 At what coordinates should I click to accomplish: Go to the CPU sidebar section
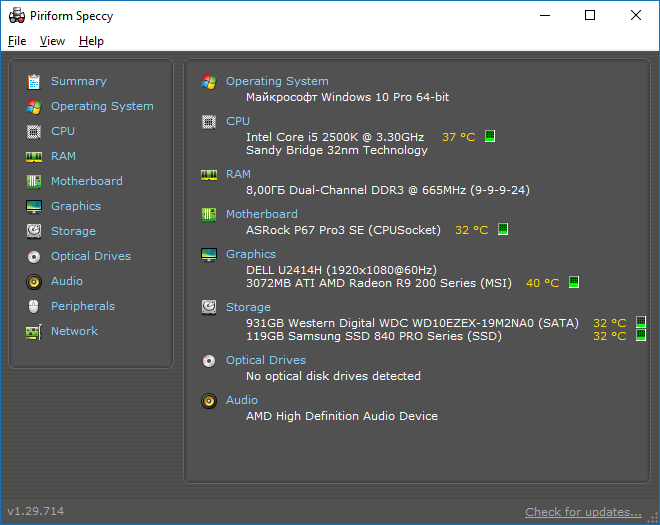(63, 131)
